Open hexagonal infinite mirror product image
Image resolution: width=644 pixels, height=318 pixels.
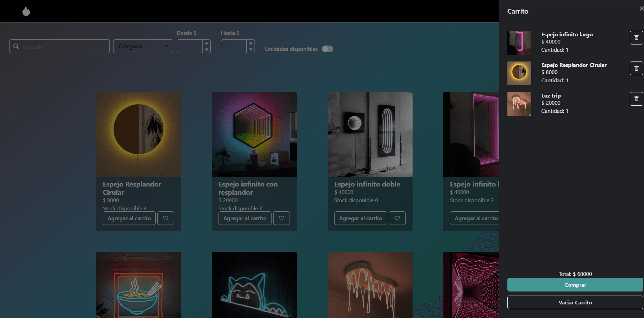(254, 135)
